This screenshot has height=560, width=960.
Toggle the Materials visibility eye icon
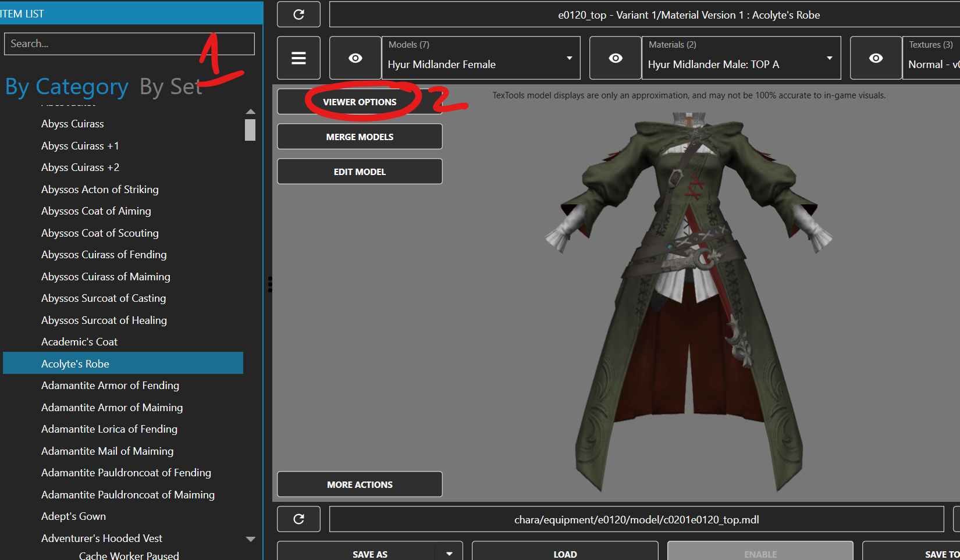(616, 58)
